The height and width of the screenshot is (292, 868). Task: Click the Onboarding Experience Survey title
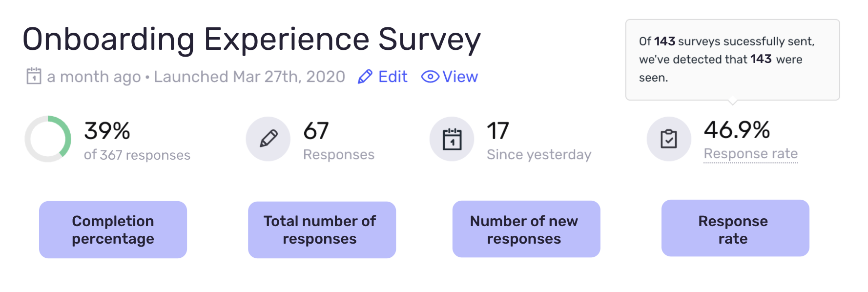[x=251, y=40]
